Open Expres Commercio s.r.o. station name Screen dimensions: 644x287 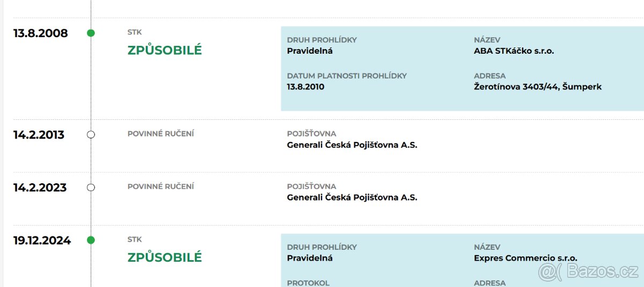(x=525, y=258)
